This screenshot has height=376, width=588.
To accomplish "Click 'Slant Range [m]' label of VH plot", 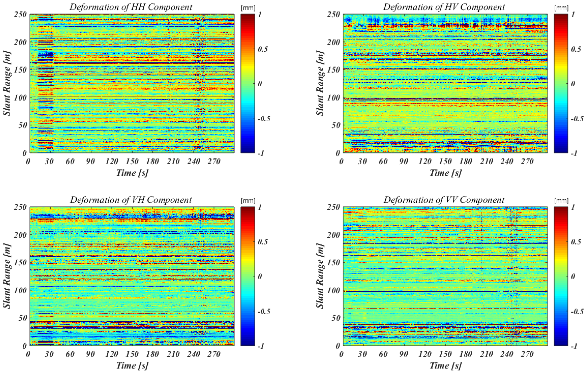I will 7,276.
